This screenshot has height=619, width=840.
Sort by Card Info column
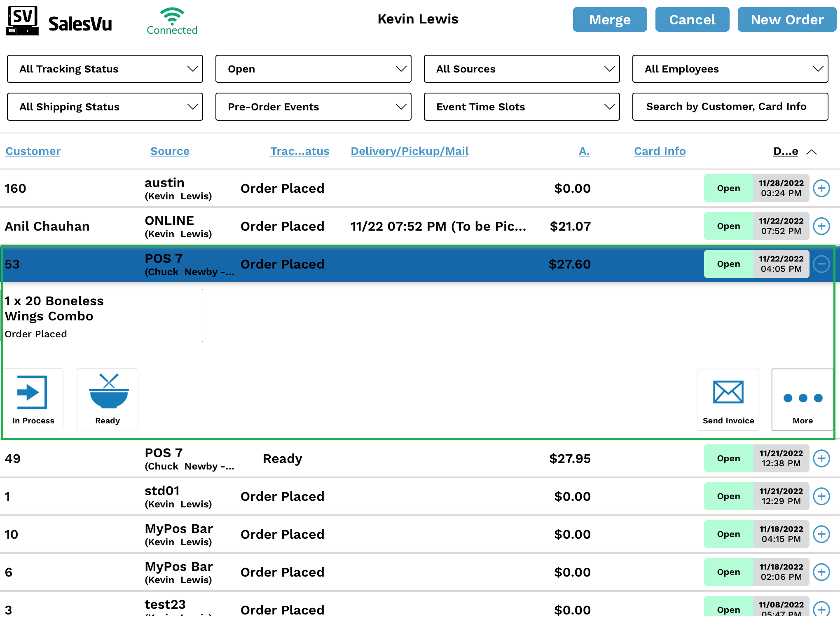tap(660, 151)
